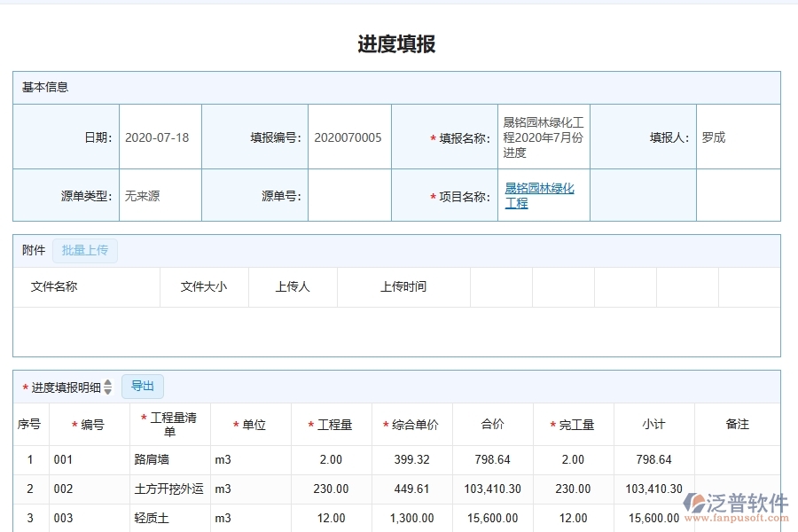Image resolution: width=798 pixels, height=532 pixels.
Task: Click the 工程量清单 column header
Action: click(171, 424)
